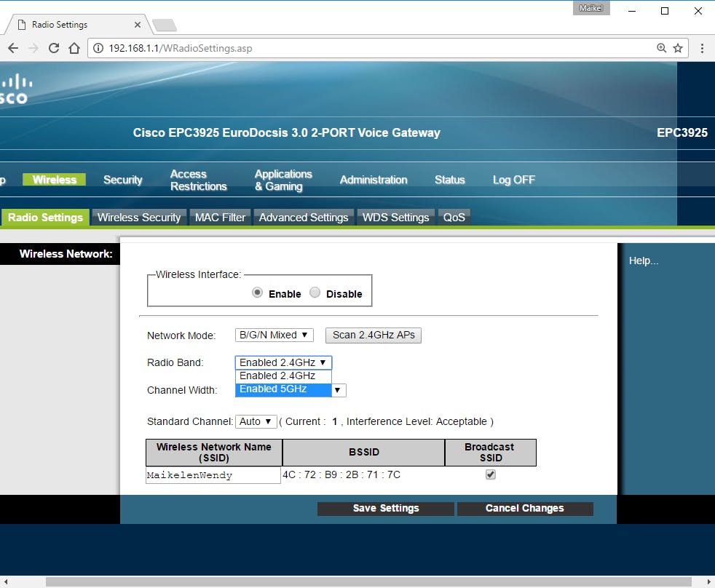
Task: Click the BSSID value 4C : 72 : B9 : 2B : 71 : 7C
Action: click(341, 474)
